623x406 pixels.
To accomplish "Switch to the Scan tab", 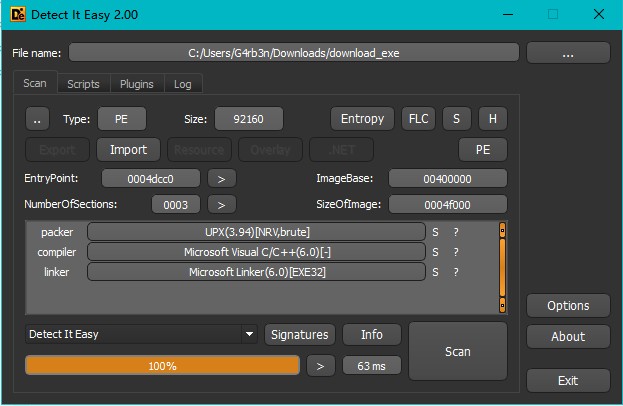I will click(x=35, y=83).
